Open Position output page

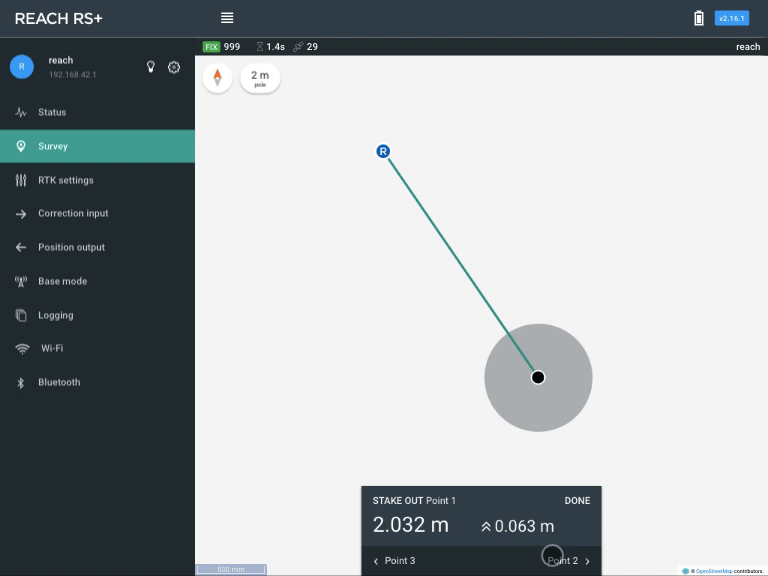[x=97, y=247]
